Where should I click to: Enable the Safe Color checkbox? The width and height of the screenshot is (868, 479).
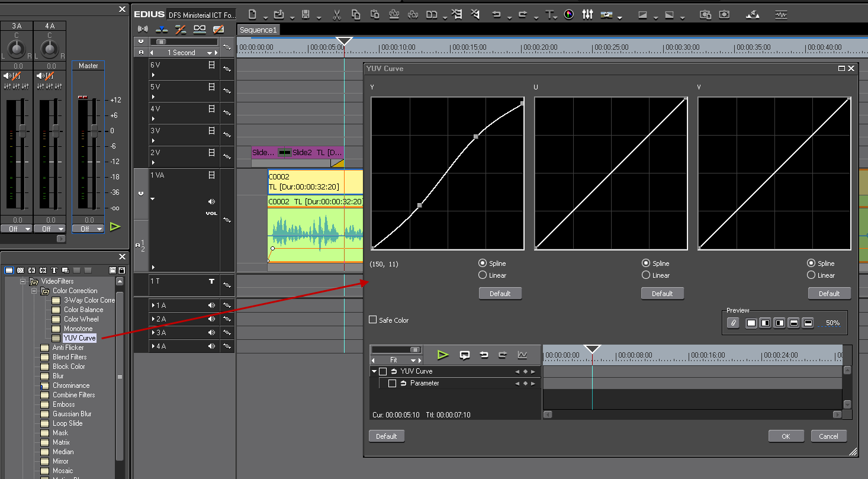pos(373,320)
